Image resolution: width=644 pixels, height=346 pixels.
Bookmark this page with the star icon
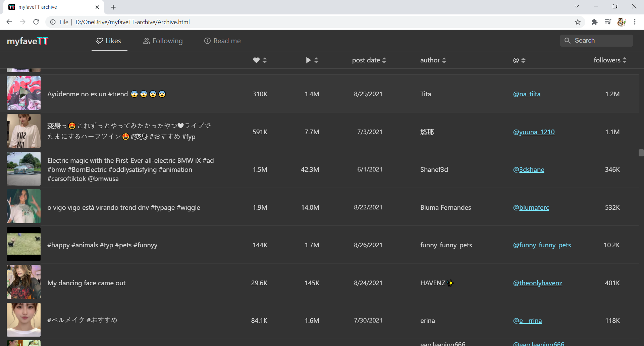[578, 22]
